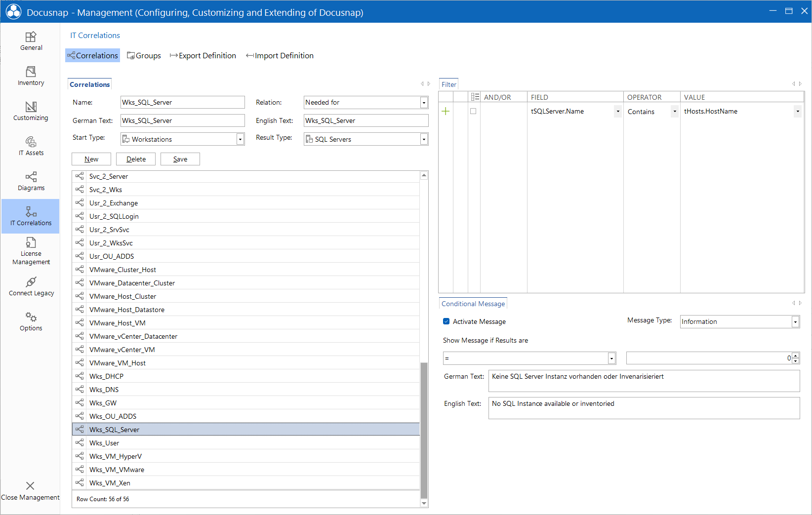Open the License Management icon
Screen dimensions: 812x515
click(x=31, y=243)
